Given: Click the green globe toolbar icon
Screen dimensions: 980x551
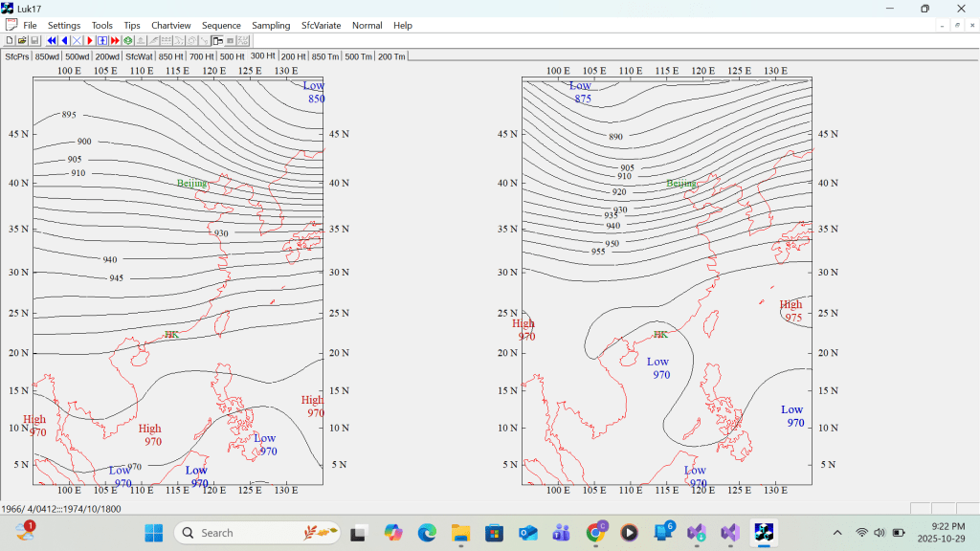Looking at the screenshot, I should 127,41.
